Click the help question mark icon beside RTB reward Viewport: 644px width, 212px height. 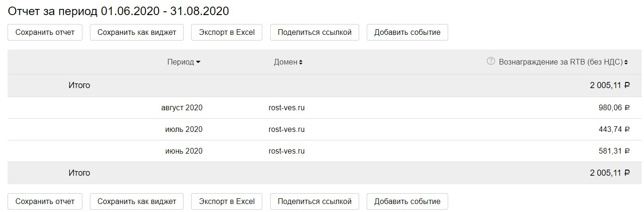[491, 61]
